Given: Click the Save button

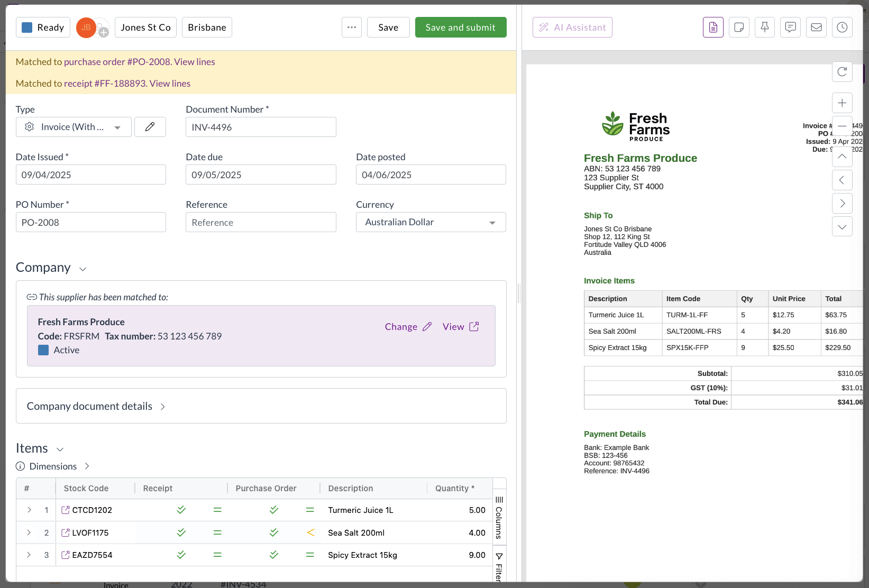Looking at the screenshot, I should pyautogui.click(x=388, y=27).
